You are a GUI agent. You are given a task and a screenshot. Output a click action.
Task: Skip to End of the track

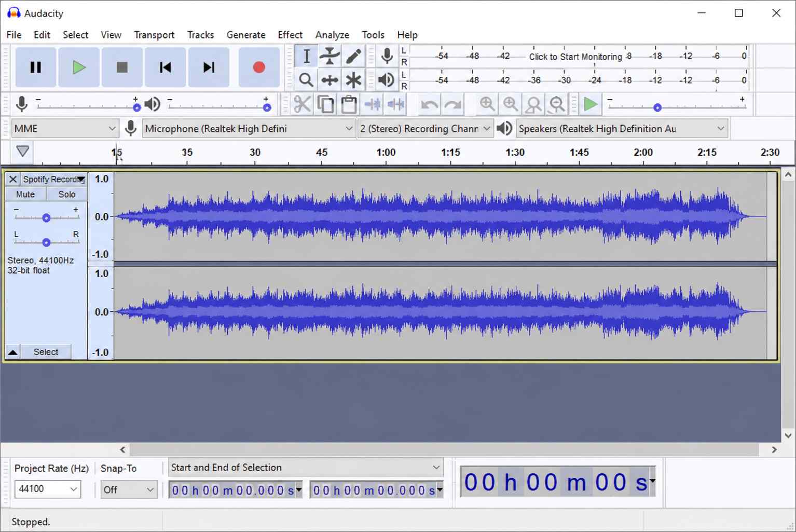209,67
